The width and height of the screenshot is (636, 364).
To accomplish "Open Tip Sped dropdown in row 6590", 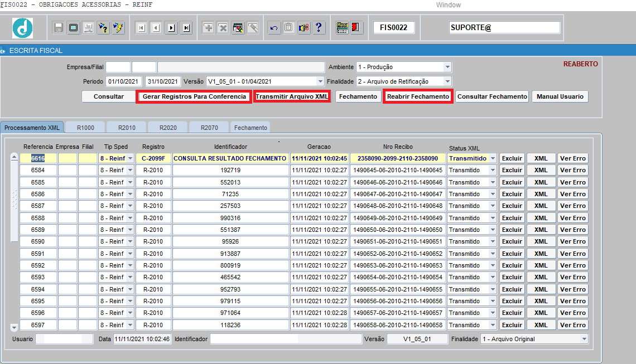I will click(130, 241).
